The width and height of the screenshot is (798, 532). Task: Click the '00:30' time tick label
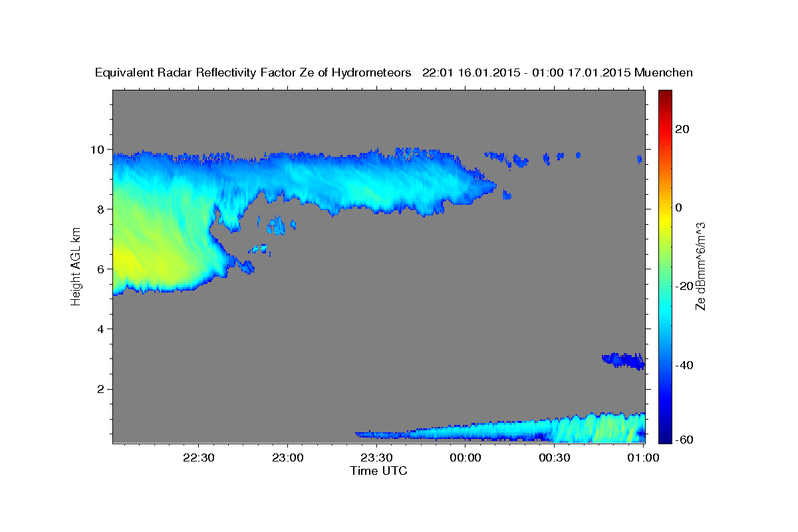pos(555,458)
